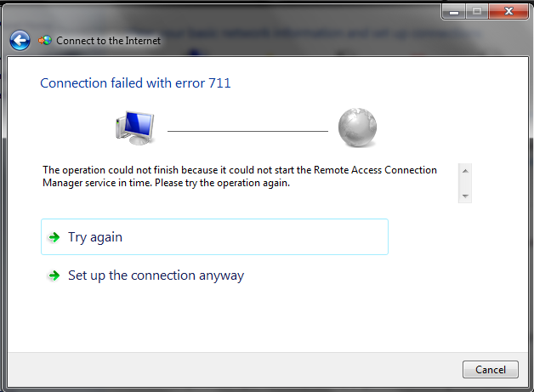
Task: Click the gray globe Internet icon
Action: click(356, 128)
